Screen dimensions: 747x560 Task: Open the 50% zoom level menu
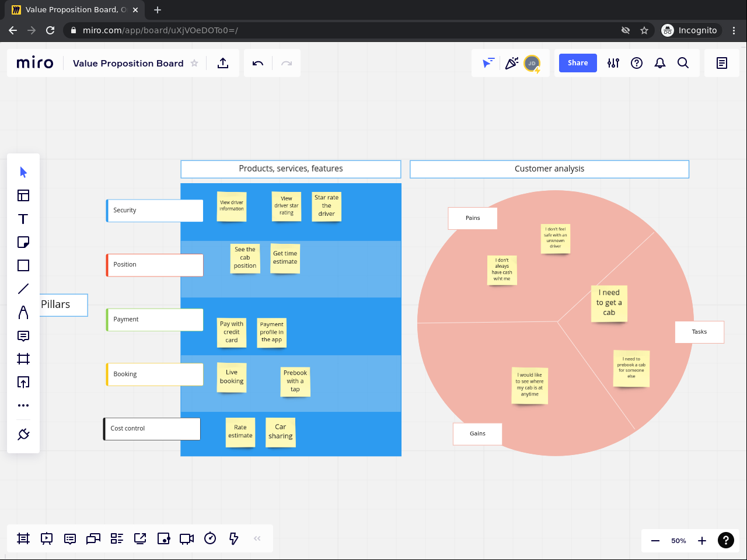pyautogui.click(x=679, y=541)
